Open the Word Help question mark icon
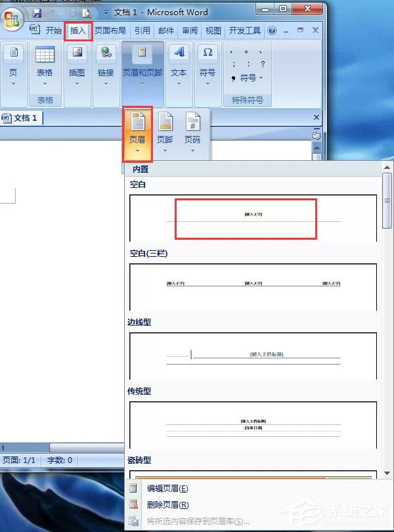The width and height of the screenshot is (394, 532). coord(272,30)
